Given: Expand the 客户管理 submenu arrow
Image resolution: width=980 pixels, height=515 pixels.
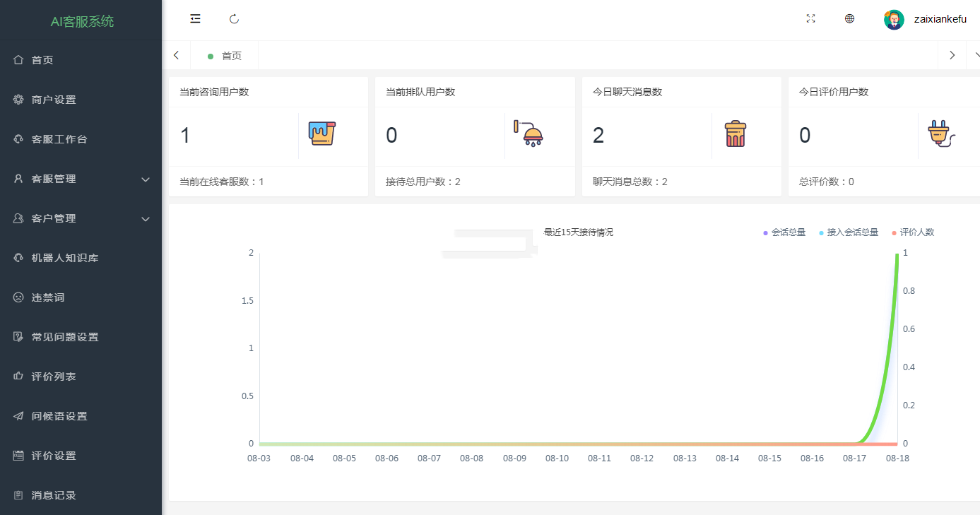Looking at the screenshot, I should (x=146, y=219).
